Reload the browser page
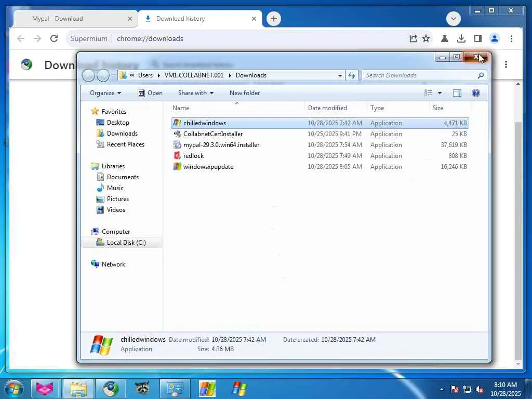Image resolution: width=532 pixels, height=399 pixels. tap(54, 38)
